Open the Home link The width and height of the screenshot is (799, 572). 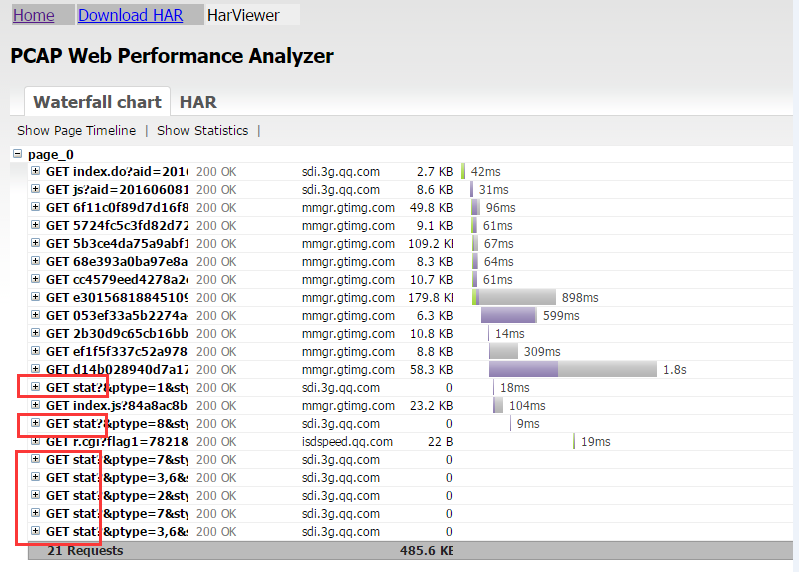[x=34, y=15]
